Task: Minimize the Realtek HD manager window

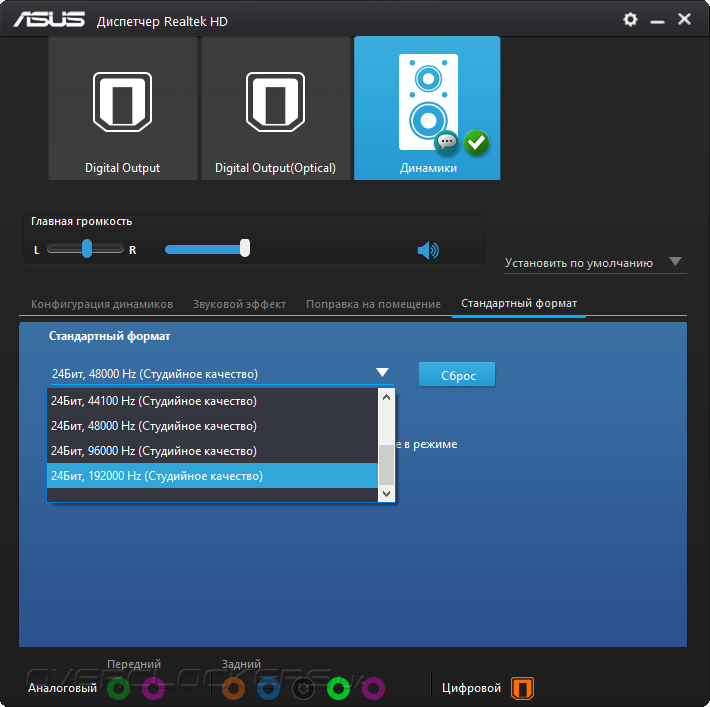Action: pyautogui.click(x=657, y=21)
